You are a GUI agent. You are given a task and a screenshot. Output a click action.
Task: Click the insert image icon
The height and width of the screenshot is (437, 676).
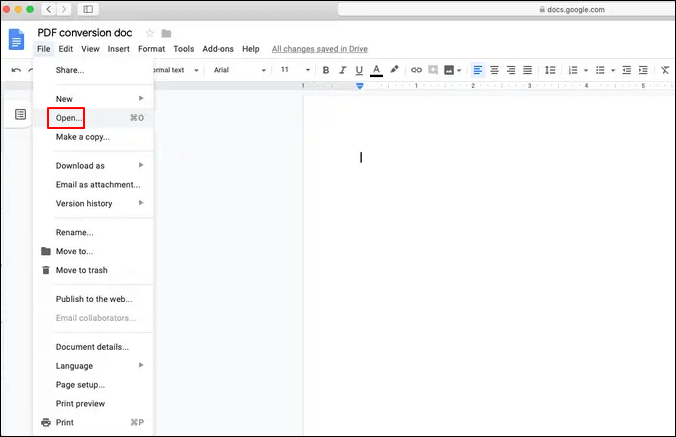click(x=449, y=70)
